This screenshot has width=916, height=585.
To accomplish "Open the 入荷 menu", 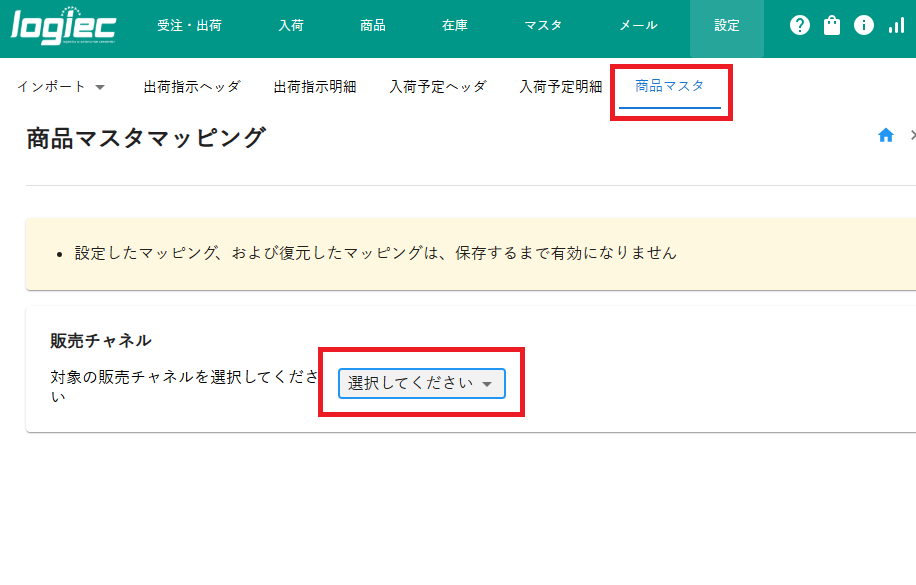I will [x=291, y=26].
